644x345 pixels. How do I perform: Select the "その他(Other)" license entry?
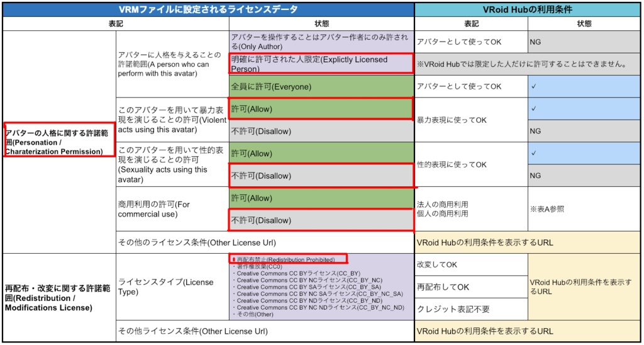[x=252, y=314]
